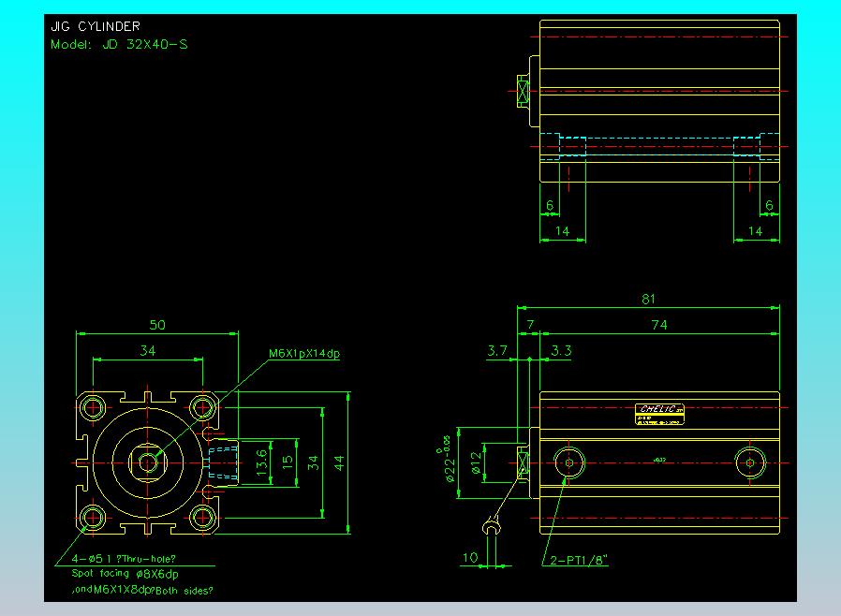
Task: Select the Model: JD 32X40-S label
Action: coord(118,44)
